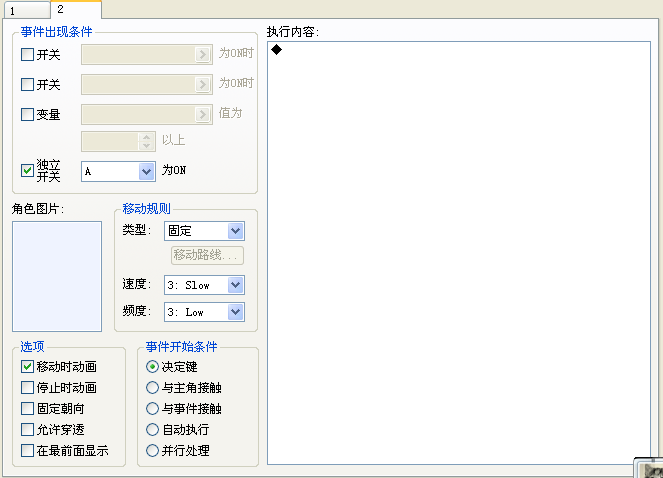Click the 移动路线... button
The image size is (663, 478).
click(207, 255)
